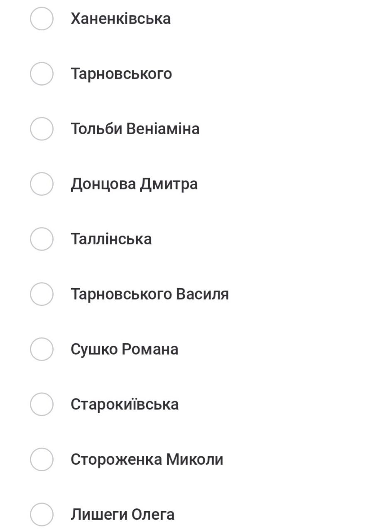Click the Лишеги Олега label text
The image size is (392, 532).
pos(122,514)
